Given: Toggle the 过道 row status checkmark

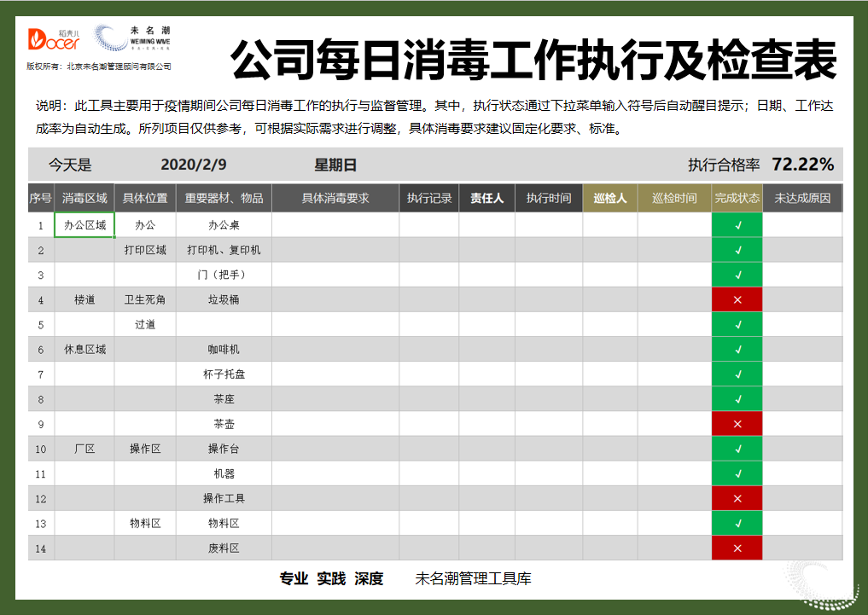Looking at the screenshot, I should tap(737, 324).
